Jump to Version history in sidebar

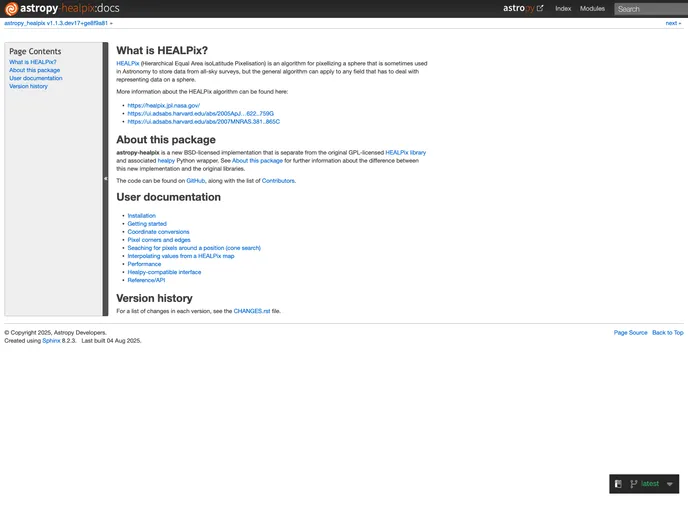(x=28, y=86)
